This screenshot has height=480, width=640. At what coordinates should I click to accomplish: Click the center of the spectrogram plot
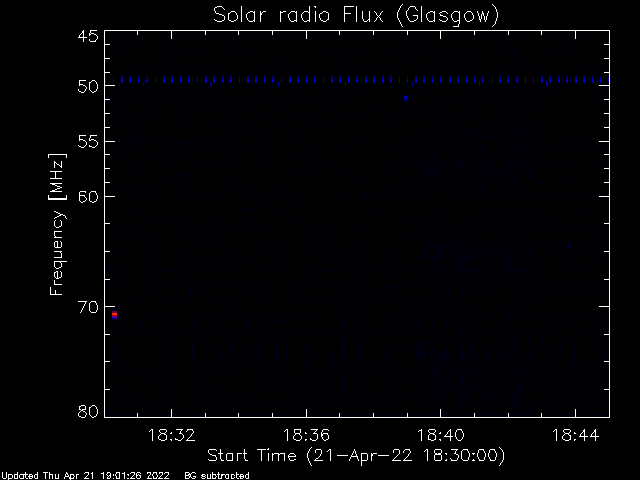click(357, 224)
